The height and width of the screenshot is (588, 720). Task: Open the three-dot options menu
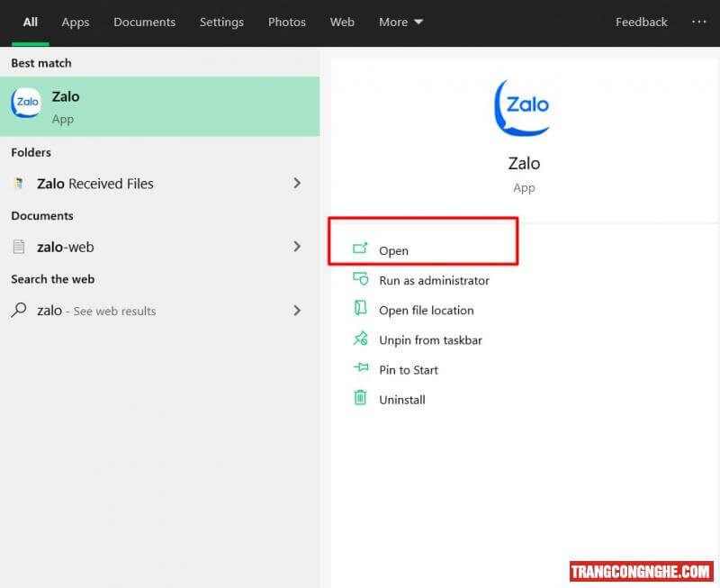point(698,22)
